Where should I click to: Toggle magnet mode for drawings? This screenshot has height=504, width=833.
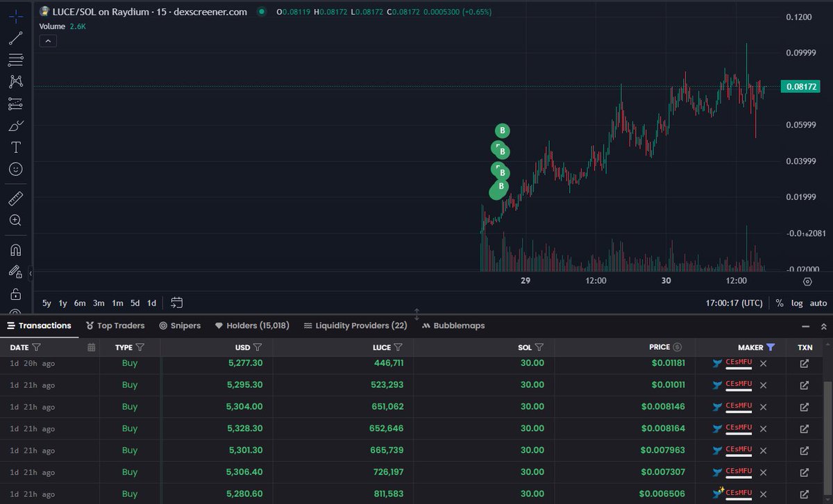point(15,250)
